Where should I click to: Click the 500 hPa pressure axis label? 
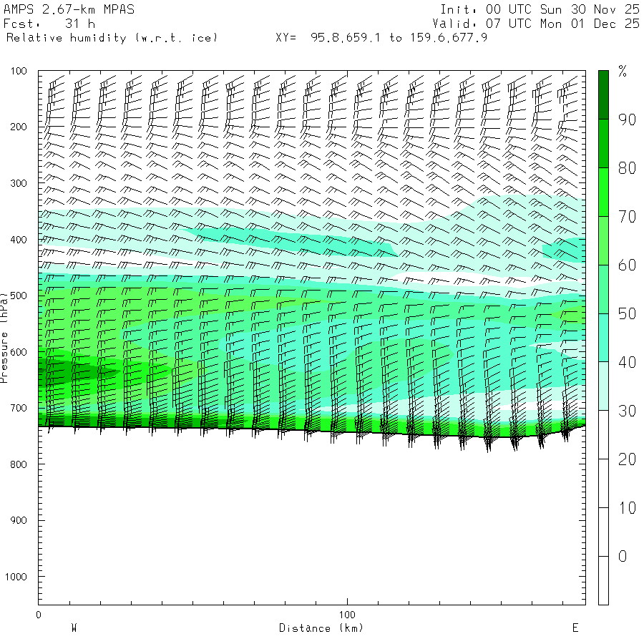click(19, 296)
